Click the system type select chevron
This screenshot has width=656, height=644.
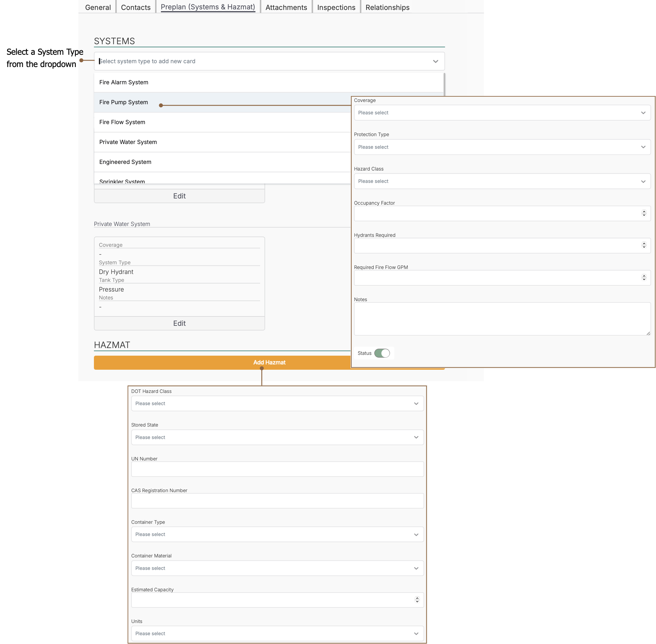click(x=436, y=61)
